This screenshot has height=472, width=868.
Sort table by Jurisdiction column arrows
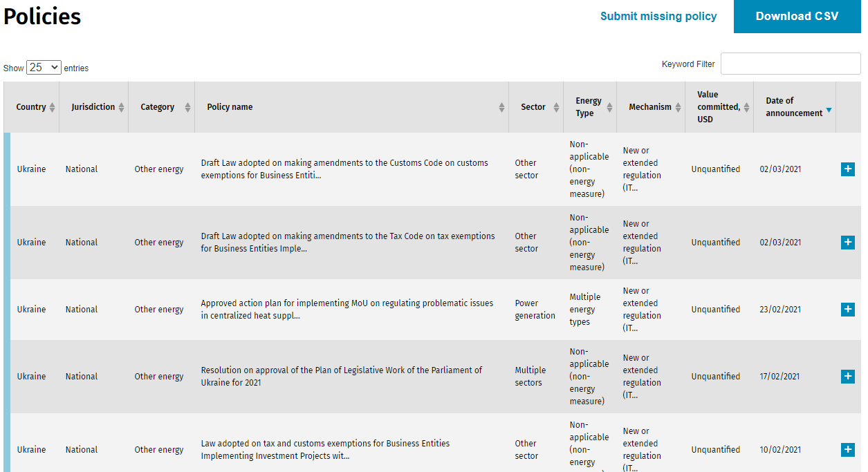(x=121, y=107)
